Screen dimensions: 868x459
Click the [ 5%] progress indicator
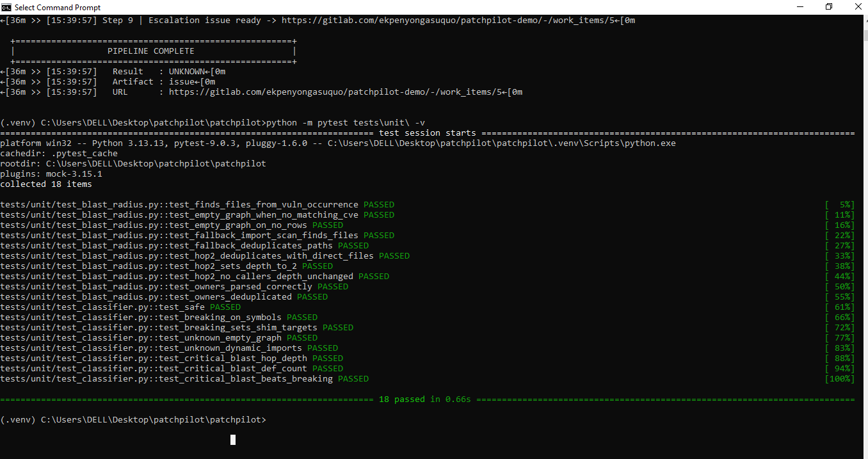point(840,205)
